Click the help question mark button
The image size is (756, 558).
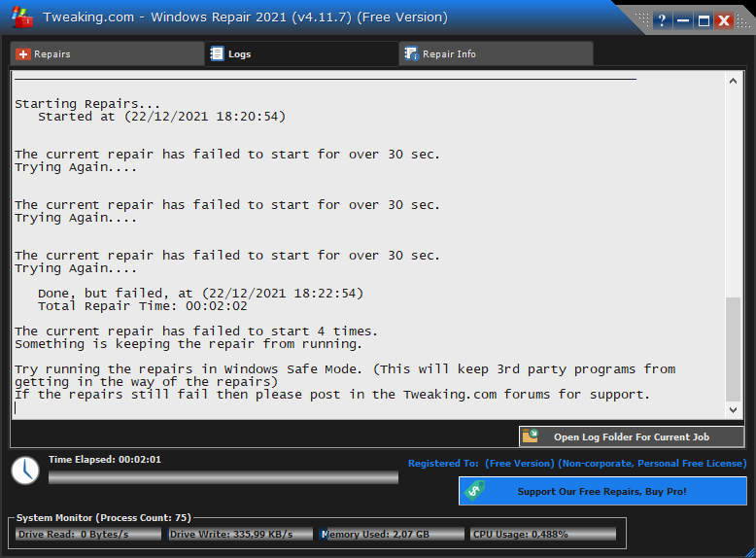click(662, 20)
